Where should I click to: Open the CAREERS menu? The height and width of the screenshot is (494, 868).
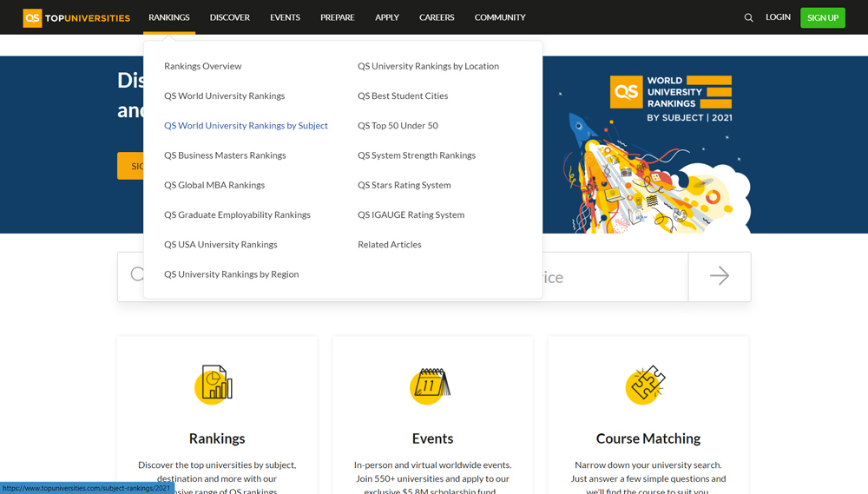pyautogui.click(x=437, y=17)
